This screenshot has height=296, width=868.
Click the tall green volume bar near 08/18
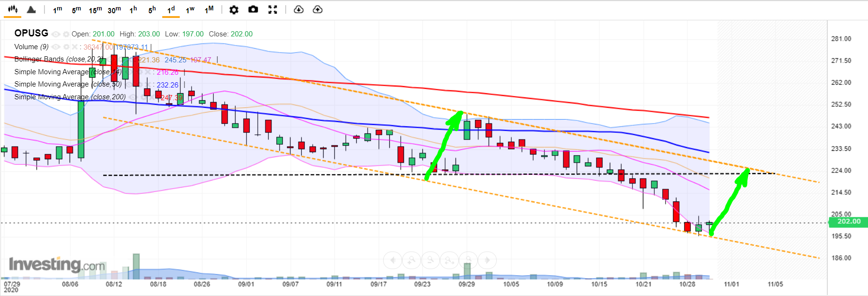136,266
